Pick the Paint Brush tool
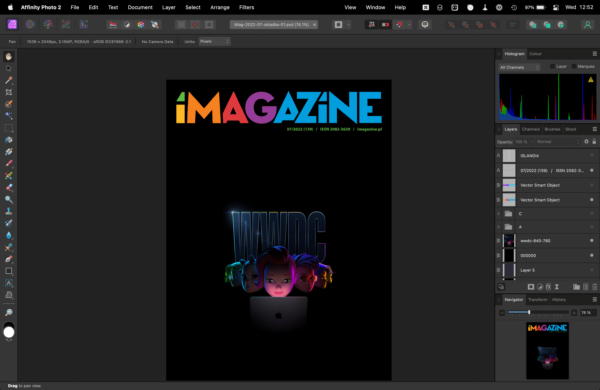 9,164
